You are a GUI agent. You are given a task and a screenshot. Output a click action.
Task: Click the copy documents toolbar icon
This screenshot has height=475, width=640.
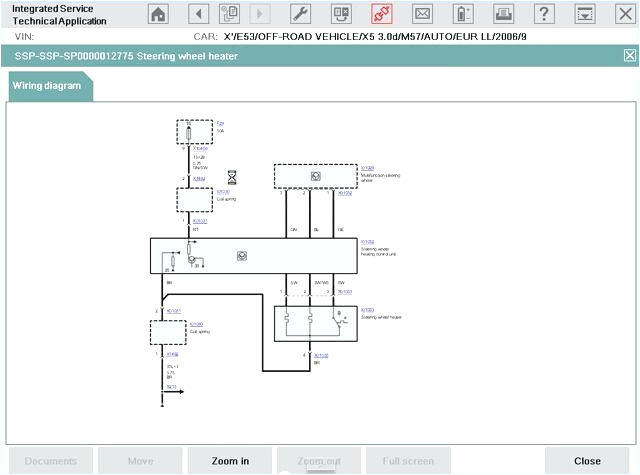[229, 14]
